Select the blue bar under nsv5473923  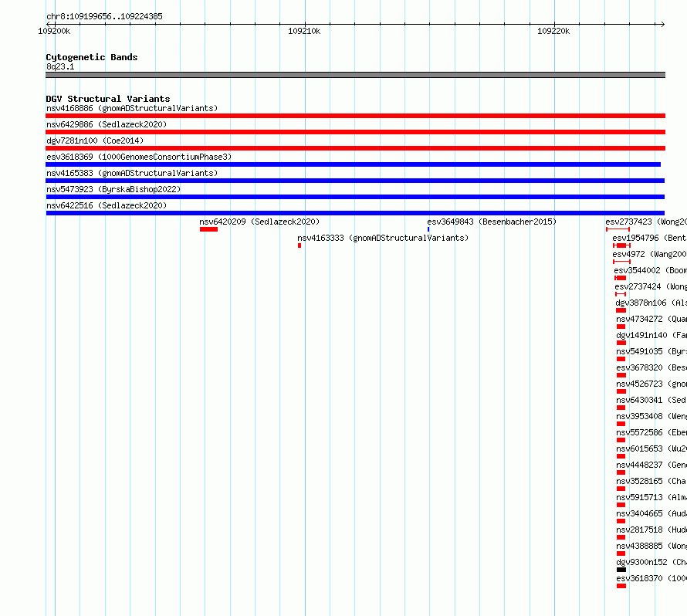pyautogui.click(x=355, y=197)
